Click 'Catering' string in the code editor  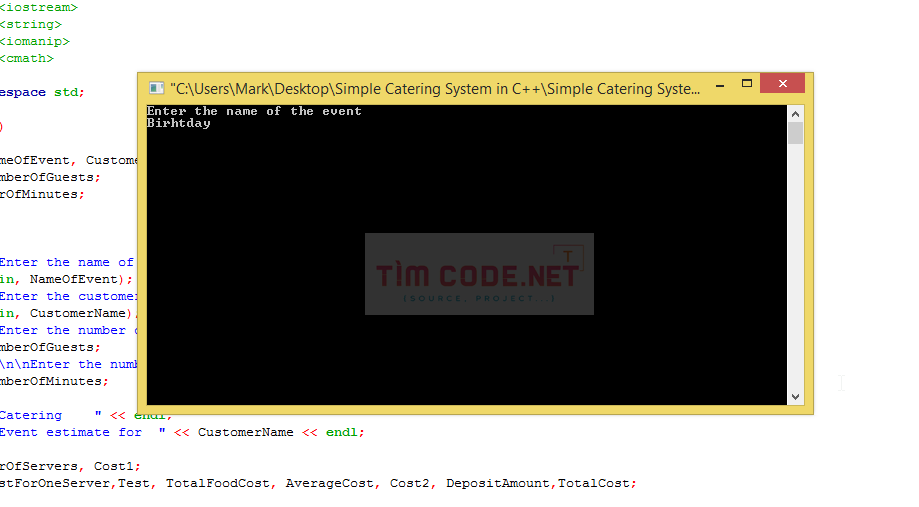coord(30,416)
